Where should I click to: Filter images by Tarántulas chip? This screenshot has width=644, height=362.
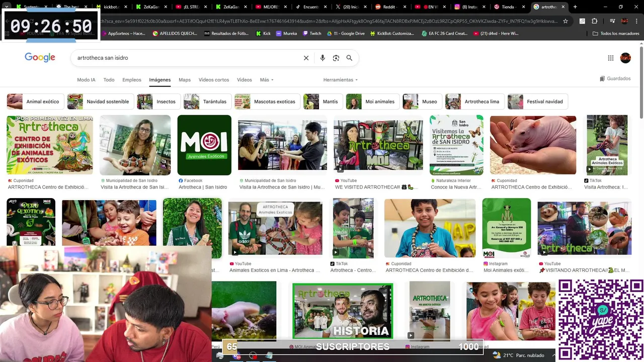pos(208,102)
